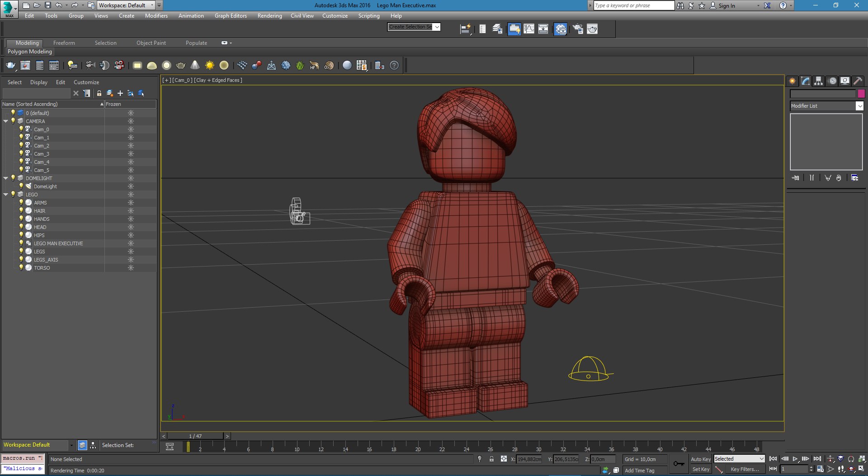The image size is (868, 476).
Task: Open the Display panel icon
Action: pyautogui.click(x=845, y=81)
